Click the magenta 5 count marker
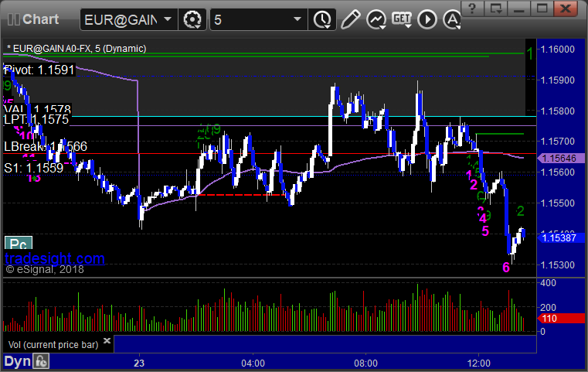 (x=485, y=231)
